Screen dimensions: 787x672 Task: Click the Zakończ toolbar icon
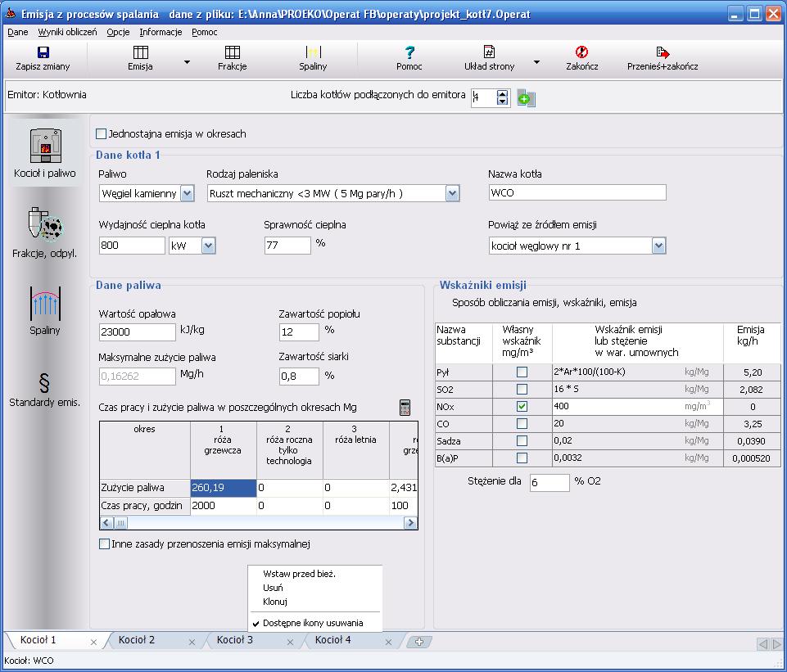581,52
